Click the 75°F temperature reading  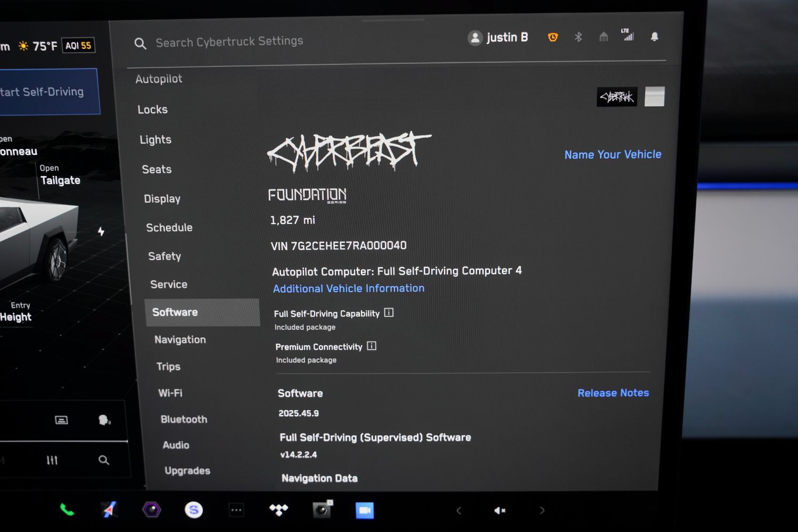45,46
